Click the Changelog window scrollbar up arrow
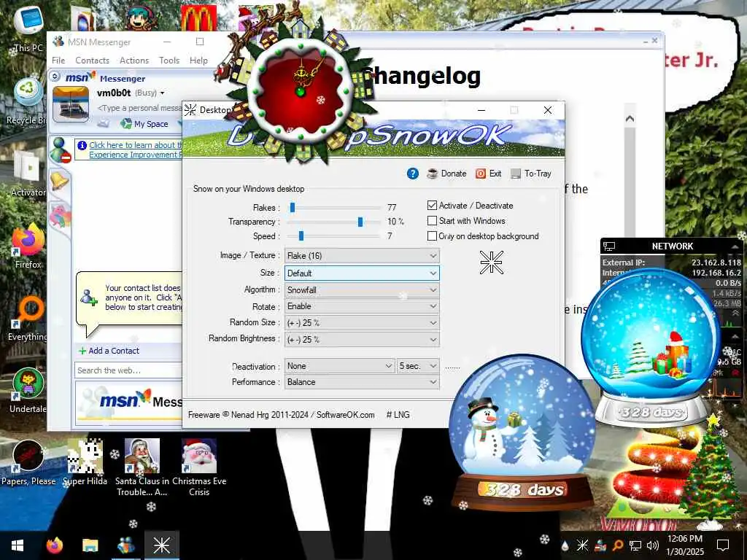The width and height of the screenshot is (747, 560). click(630, 119)
